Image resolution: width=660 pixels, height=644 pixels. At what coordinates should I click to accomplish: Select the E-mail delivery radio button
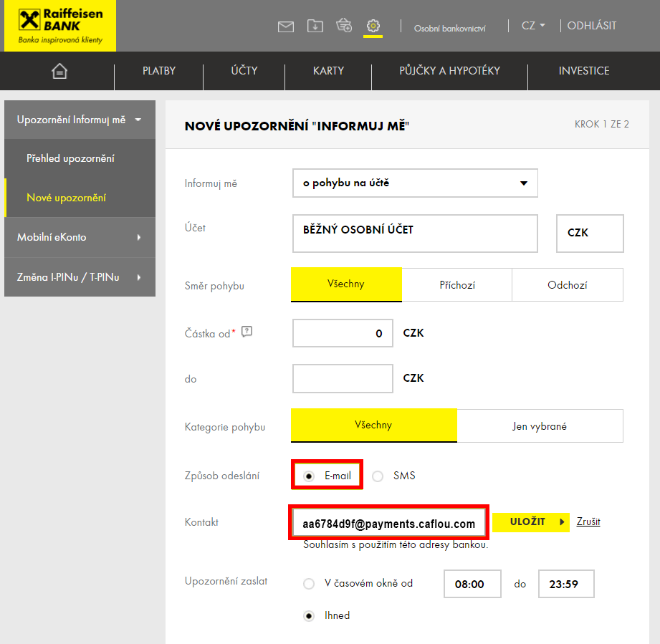coord(310,476)
